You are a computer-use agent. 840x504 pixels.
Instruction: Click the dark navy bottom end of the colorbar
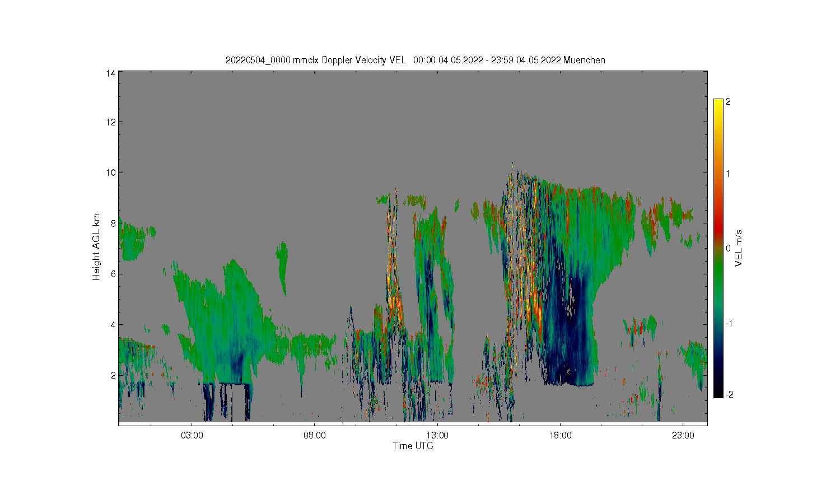click(718, 392)
